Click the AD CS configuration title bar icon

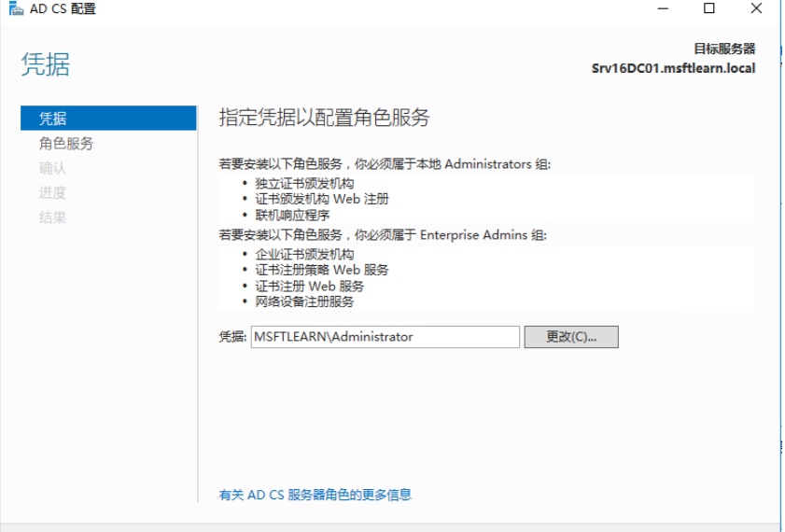(16, 8)
